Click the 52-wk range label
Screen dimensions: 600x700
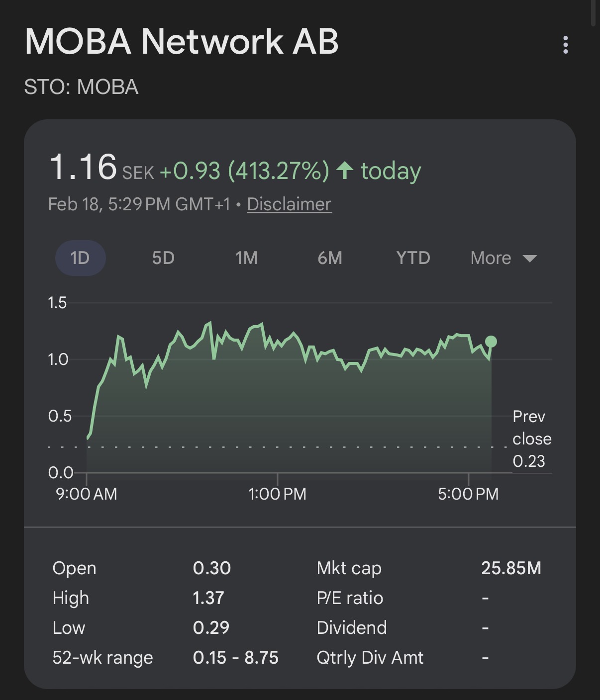tap(102, 658)
